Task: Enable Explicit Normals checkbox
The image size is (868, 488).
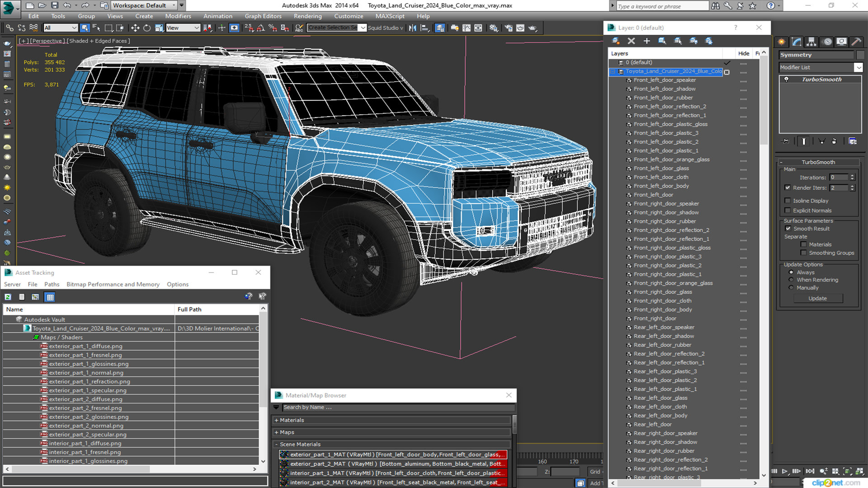Action: (788, 211)
